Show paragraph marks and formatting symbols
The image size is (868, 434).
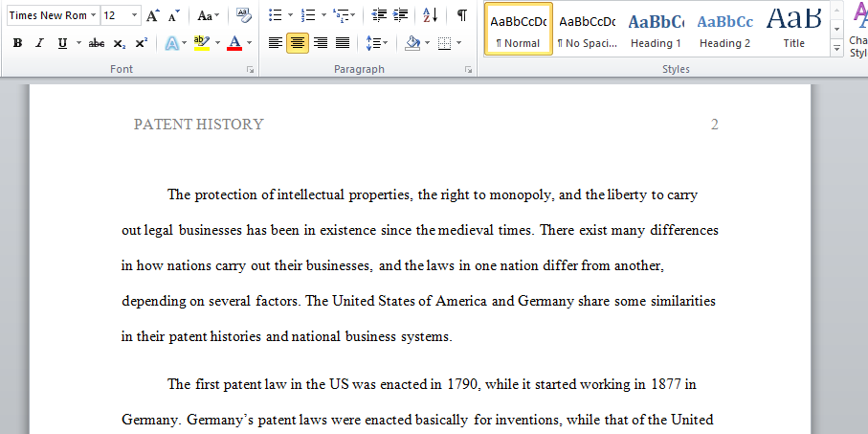click(461, 15)
